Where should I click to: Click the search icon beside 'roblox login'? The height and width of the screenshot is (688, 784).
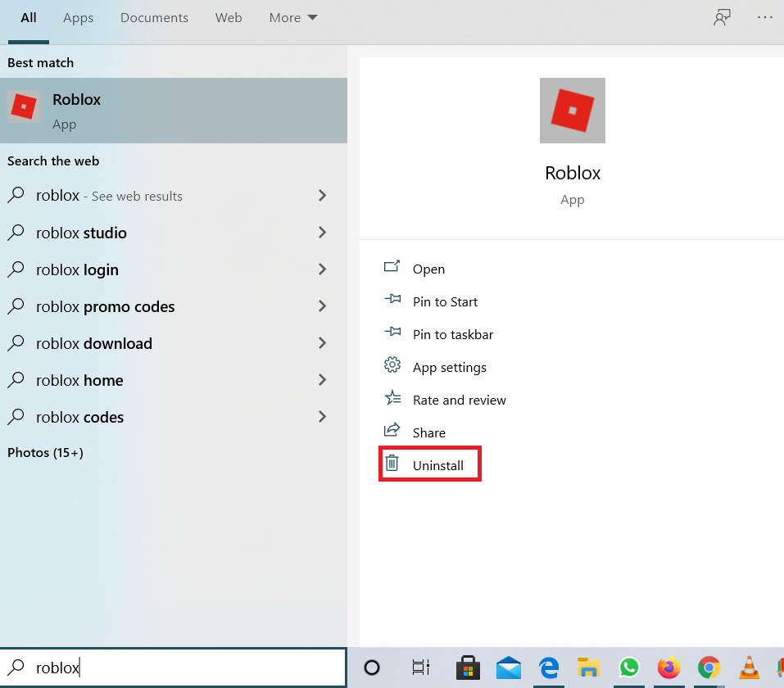[16, 269]
